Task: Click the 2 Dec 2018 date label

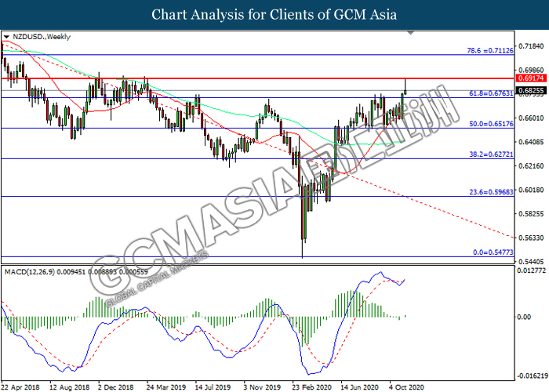Action: click(x=116, y=387)
